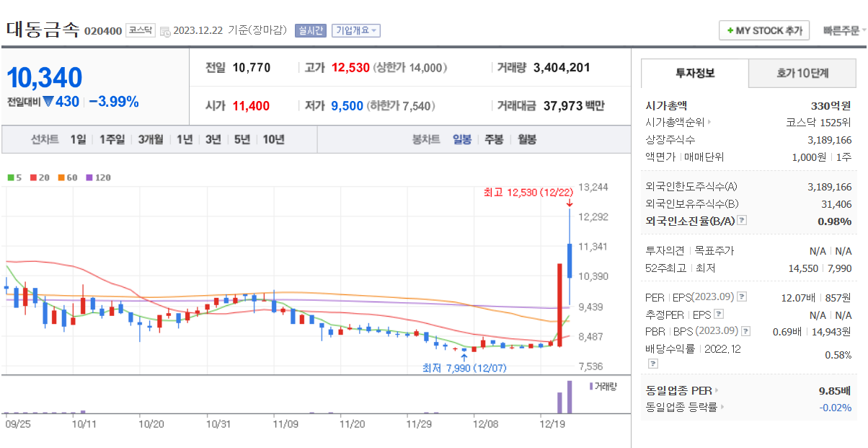Image resolution: width=868 pixels, height=448 pixels.
Task: Click the 전일 value 10,770
Action: tap(252, 68)
